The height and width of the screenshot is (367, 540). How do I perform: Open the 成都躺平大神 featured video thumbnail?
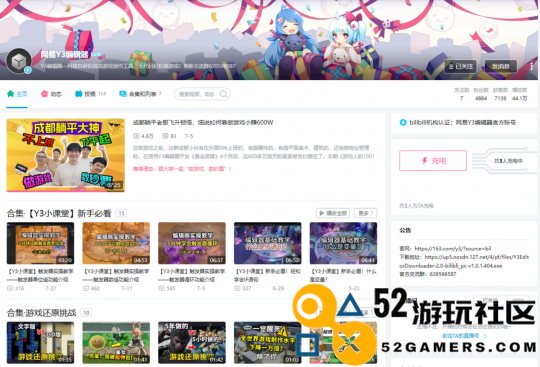tap(65, 155)
